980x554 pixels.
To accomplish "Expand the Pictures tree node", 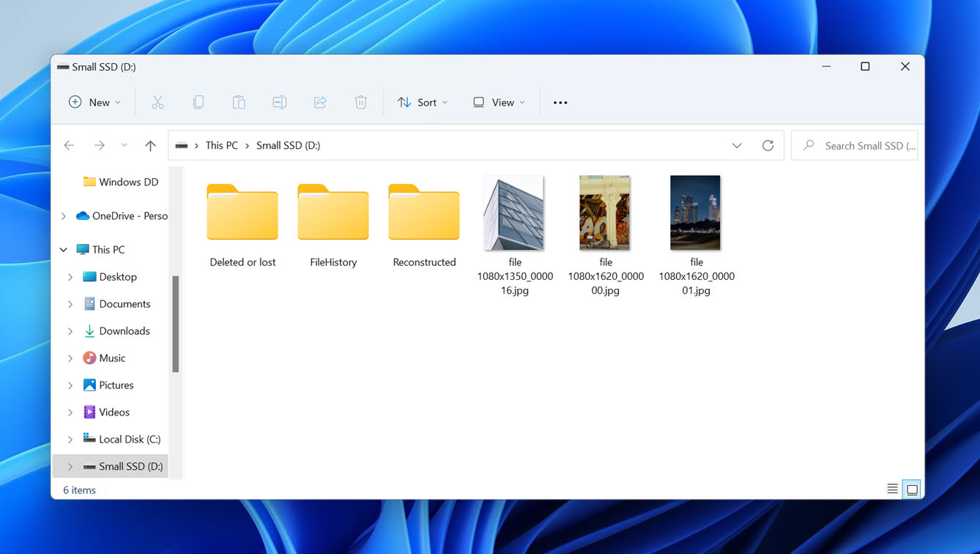I will [x=70, y=385].
